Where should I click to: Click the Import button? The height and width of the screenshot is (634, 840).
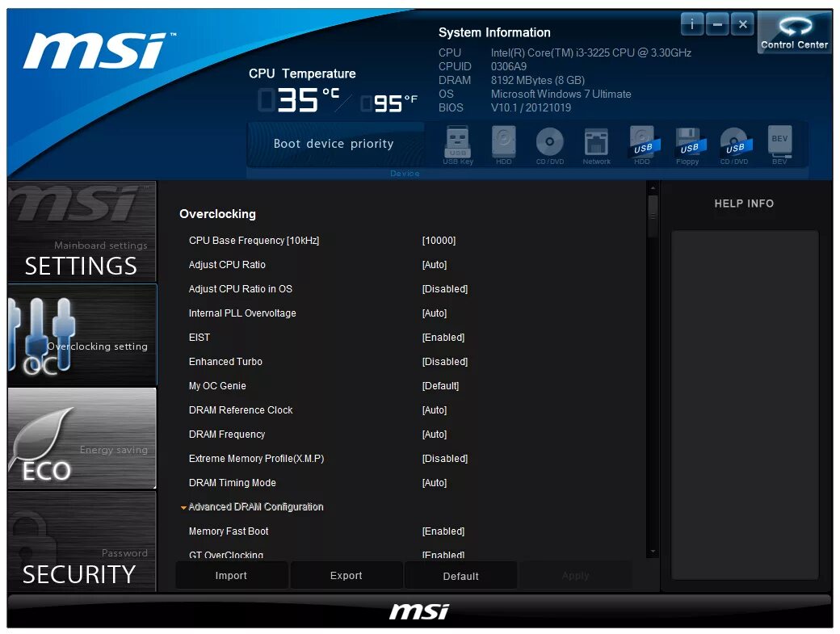tap(232, 576)
